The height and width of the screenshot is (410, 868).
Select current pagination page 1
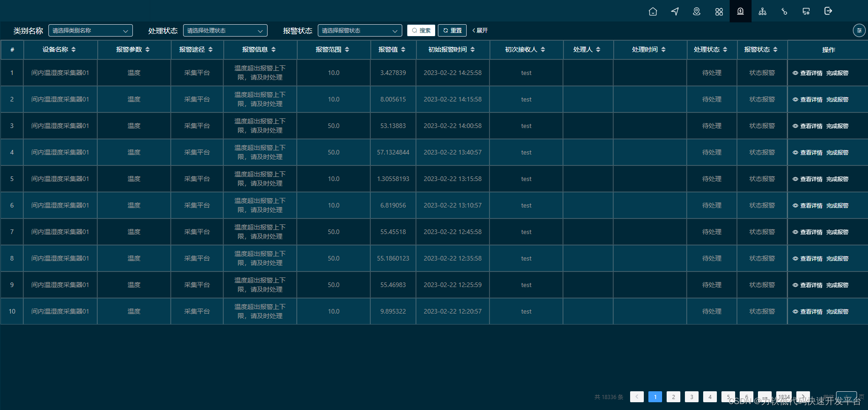655,397
